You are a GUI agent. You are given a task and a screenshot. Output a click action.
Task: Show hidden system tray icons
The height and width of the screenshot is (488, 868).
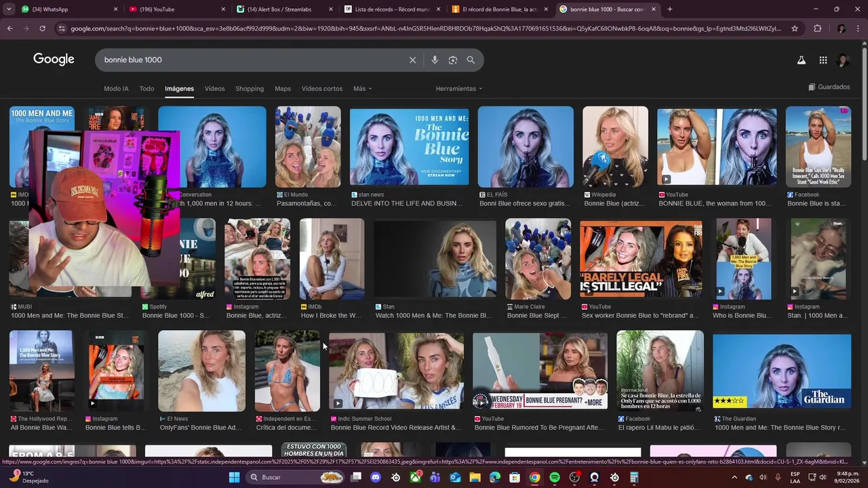734,477
